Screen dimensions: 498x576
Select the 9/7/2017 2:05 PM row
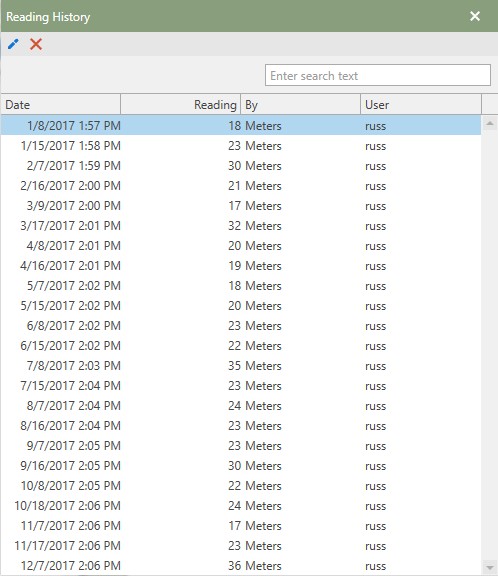(241, 446)
